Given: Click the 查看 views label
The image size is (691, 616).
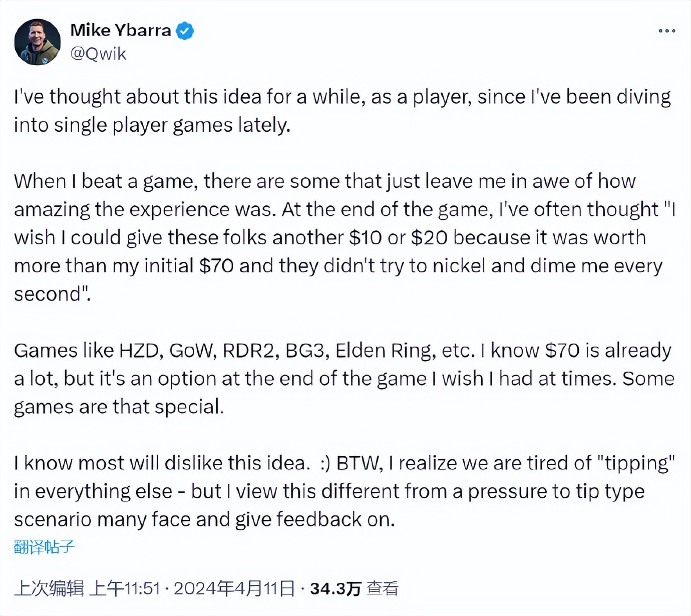Looking at the screenshot, I should coord(383,588).
